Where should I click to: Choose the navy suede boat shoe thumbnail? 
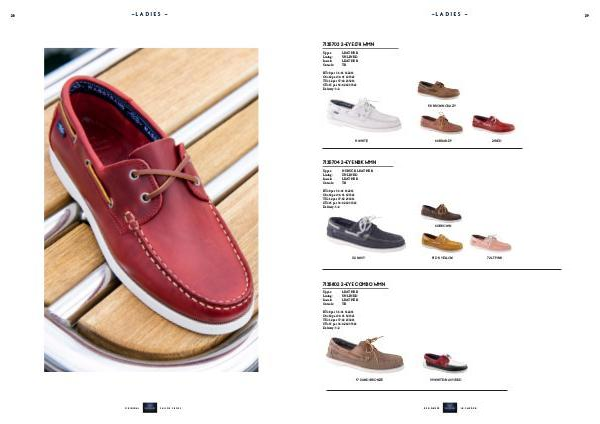(365, 233)
